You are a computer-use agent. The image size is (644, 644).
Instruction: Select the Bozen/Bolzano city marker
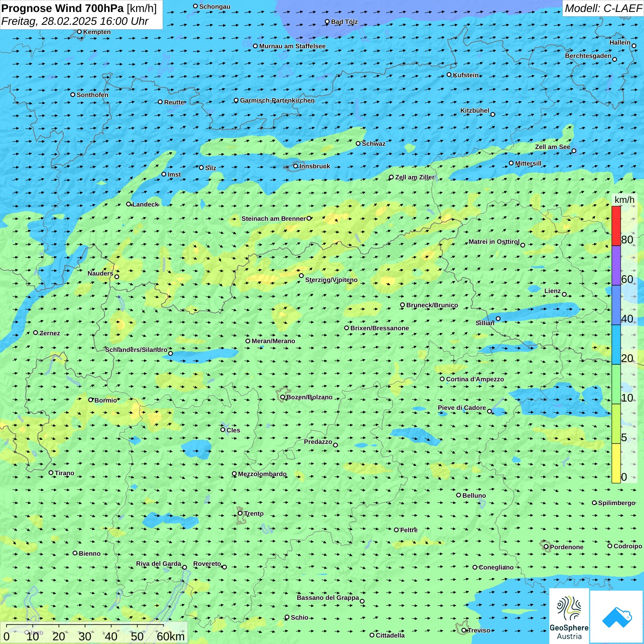pos(283,397)
